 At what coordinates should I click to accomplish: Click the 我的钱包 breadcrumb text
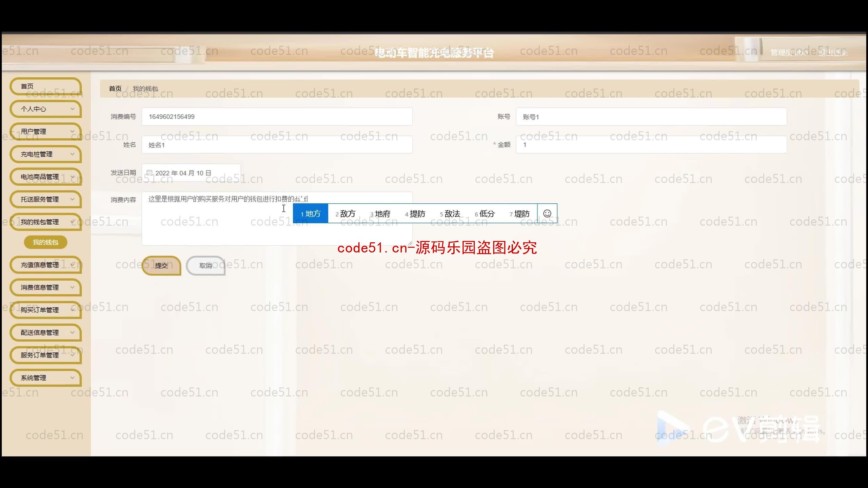(x=145, y=88)
